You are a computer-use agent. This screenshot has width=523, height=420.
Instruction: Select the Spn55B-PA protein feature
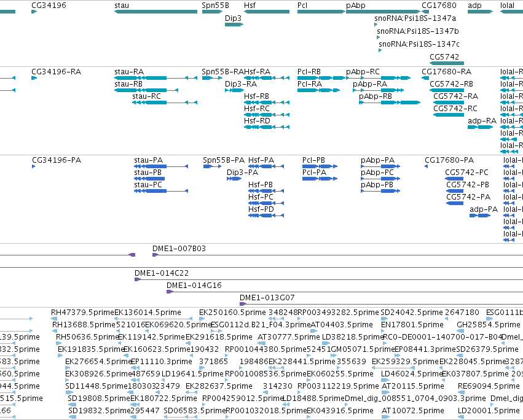coord(212,166)
